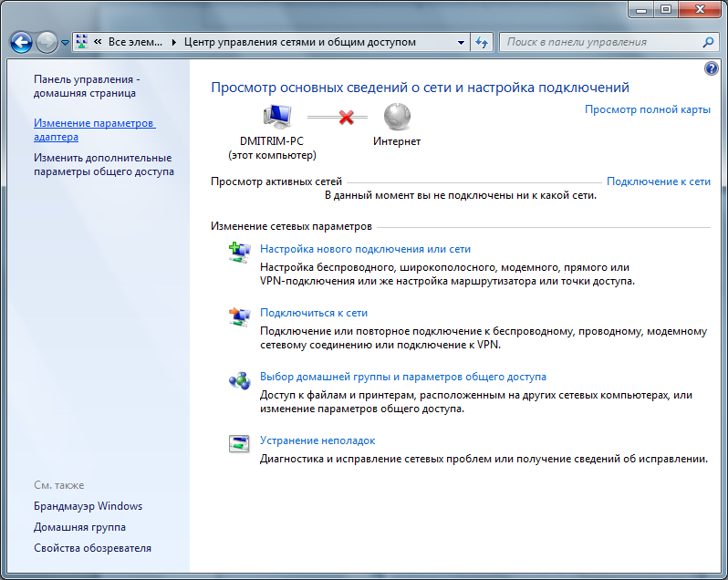The height and width of the screenshot is (580, 728).
Task: Click the "DMITRIM-PC" computer name text
Action: 272,141
